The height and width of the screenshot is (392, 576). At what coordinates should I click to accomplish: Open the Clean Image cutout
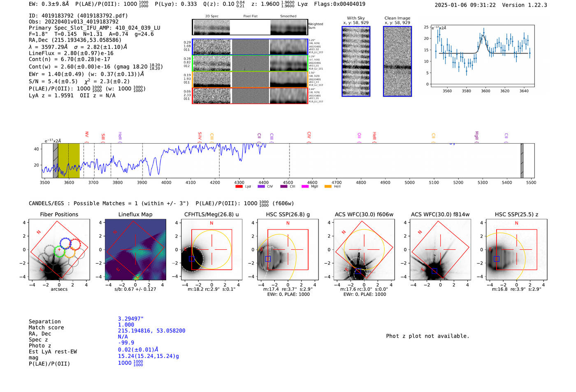tap(397, 61)
